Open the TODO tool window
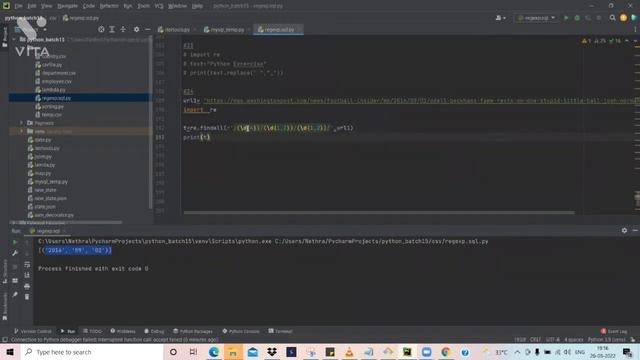Screen dimensions: 640x360 pyautogui.click(x=92, y=331)
